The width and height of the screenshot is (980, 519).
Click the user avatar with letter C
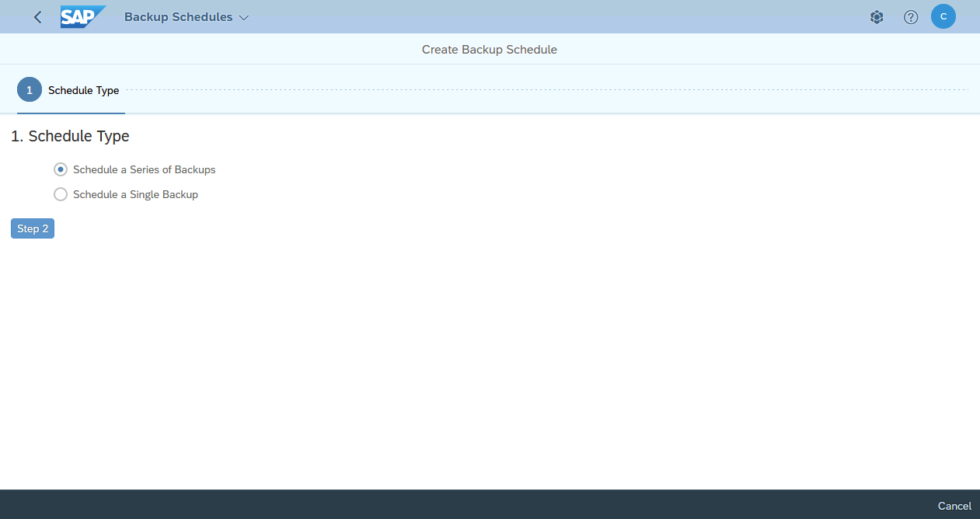click(x=943, y=16)
